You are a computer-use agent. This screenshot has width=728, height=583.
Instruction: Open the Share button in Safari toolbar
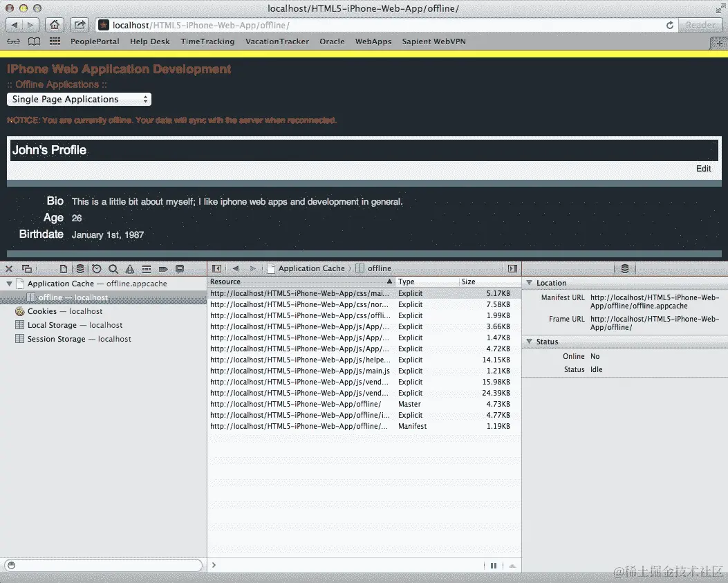tap(80, 25)
